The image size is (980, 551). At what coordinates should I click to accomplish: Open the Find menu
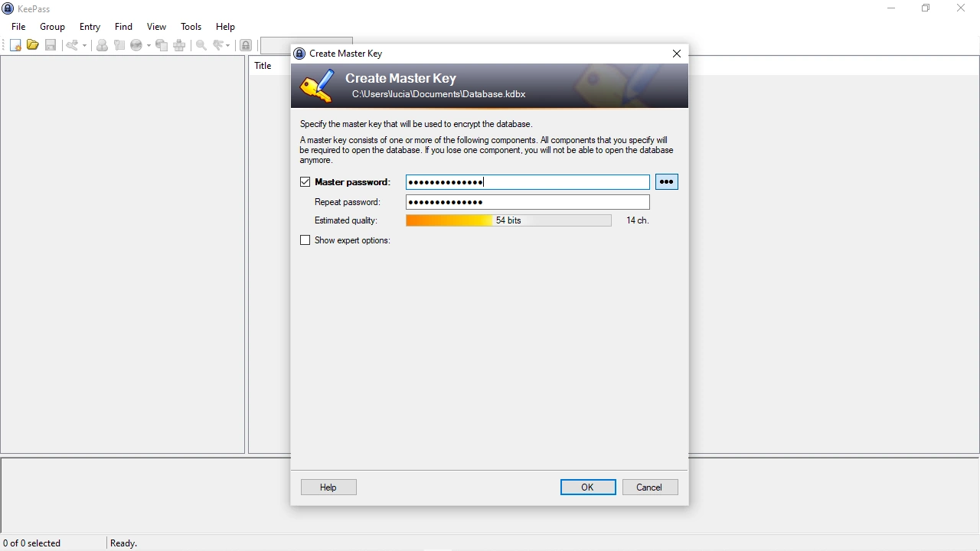(x=123, y=26)
